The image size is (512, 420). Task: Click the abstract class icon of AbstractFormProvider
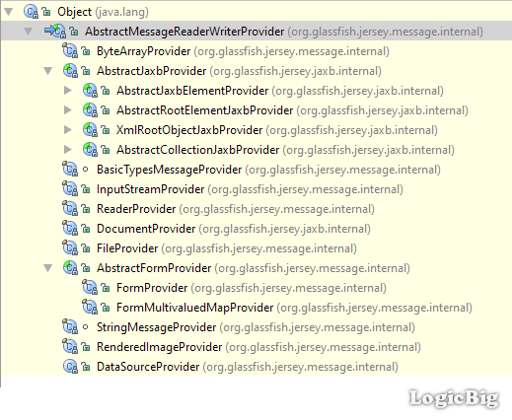(x=70, y=268)
